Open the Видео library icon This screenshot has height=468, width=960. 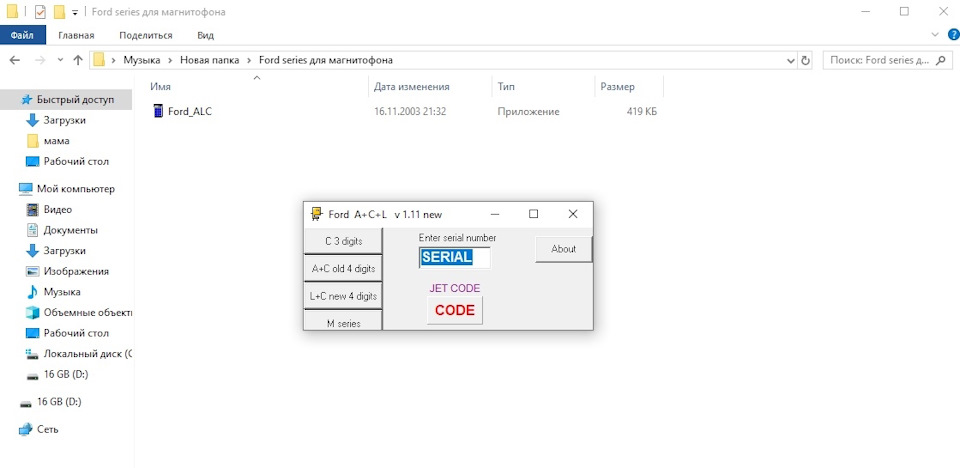(32, 209)
